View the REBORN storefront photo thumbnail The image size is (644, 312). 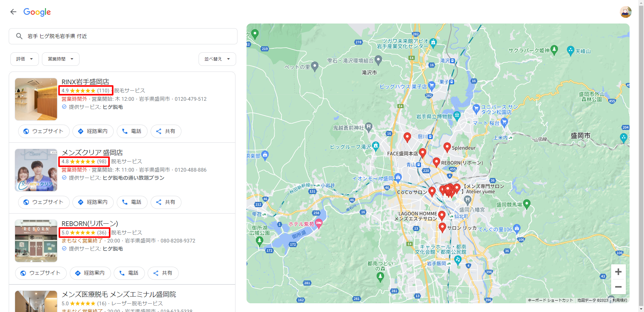point(36,241)
